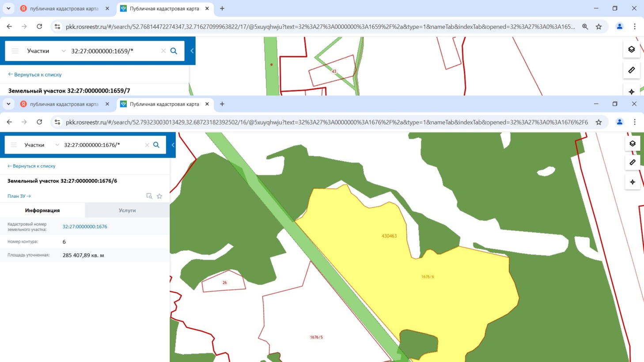Bookmark the page with the 1676 URL
The width and height of the screenshot is (644, 362).
click(x=599, y=122)
